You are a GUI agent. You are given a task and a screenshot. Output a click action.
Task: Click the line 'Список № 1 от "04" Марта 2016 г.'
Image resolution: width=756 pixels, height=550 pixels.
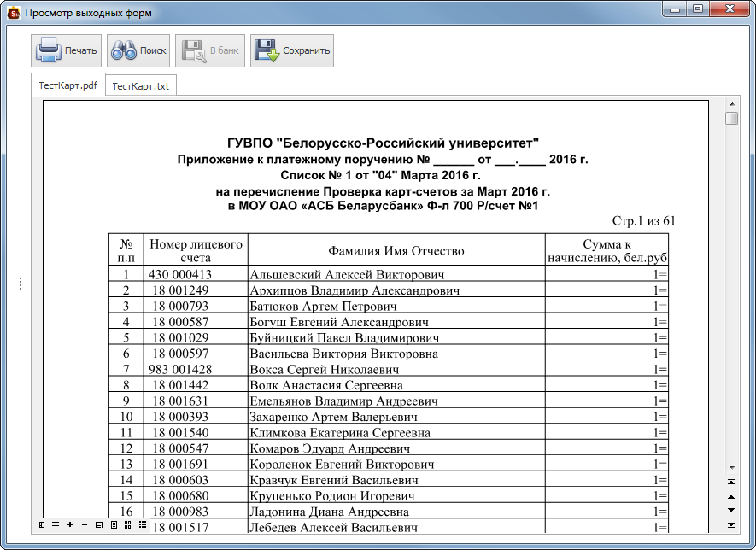click(380, 175)
